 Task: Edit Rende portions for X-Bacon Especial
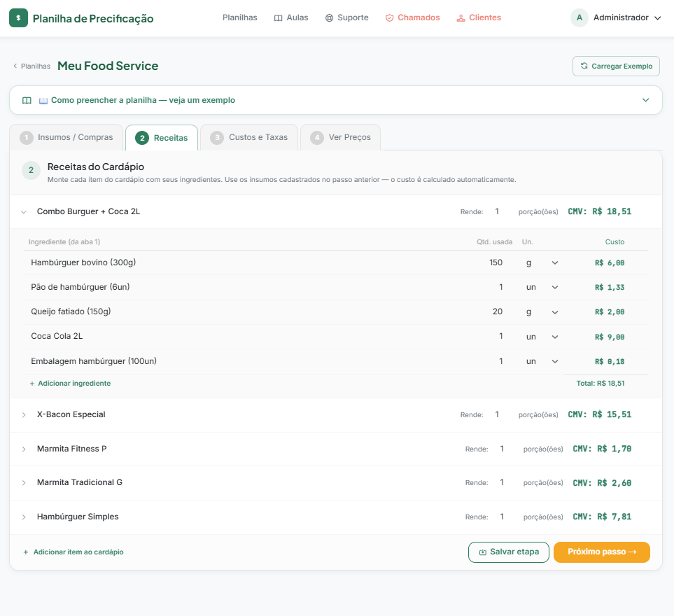498,414
